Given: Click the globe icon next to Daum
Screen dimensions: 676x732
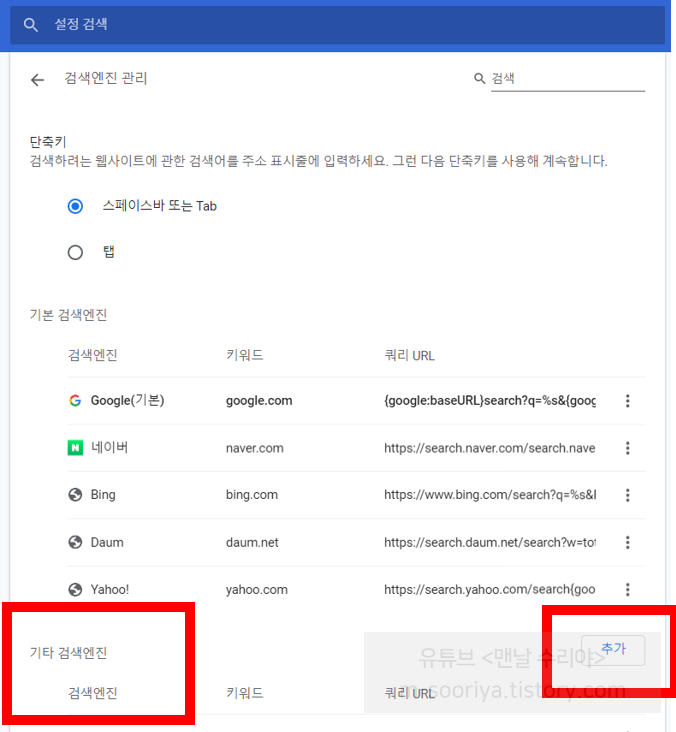Looking at the screenshot, I should 75,542.
